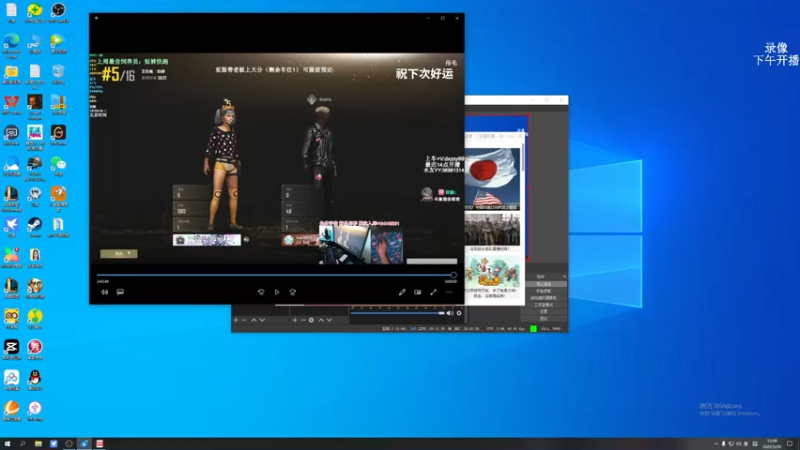Open the Baidu Netdisk desktop shortcut

(11, 380)
